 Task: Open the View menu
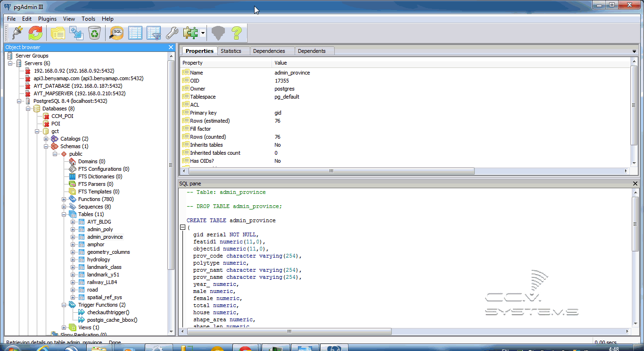(x=69, y=19)
